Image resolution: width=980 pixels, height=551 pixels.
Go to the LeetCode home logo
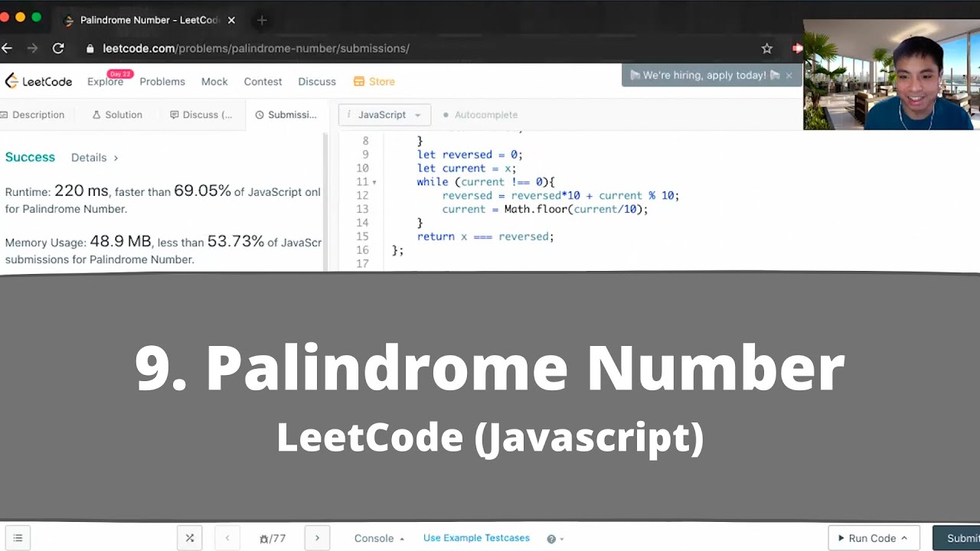click(38, 81)
